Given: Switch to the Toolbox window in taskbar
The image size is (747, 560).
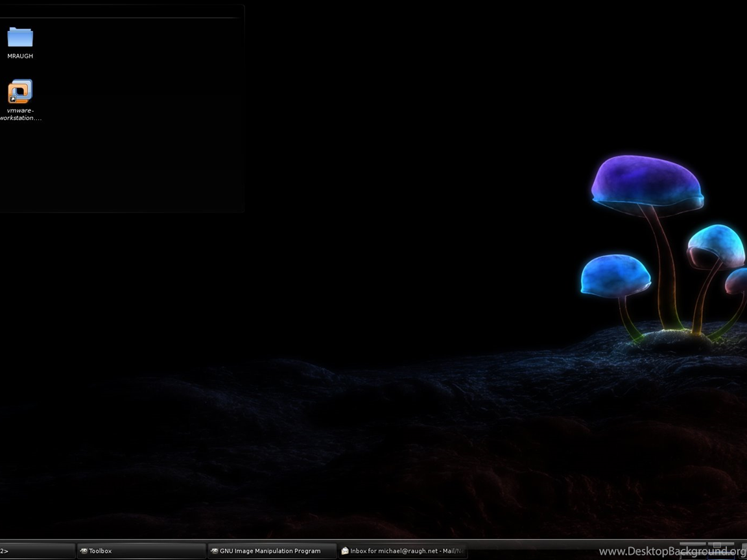Looking at the screenshot, I should click(141, 551).
